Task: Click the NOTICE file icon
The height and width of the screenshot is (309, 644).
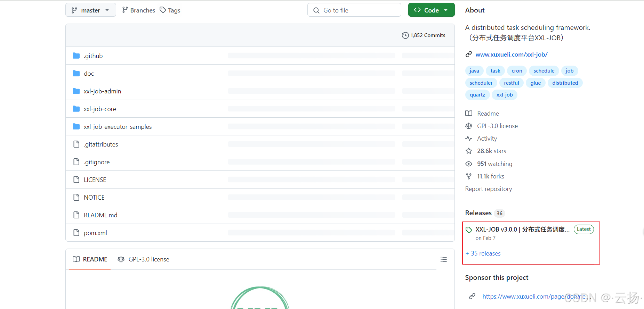Action: [x=76, y=197]
